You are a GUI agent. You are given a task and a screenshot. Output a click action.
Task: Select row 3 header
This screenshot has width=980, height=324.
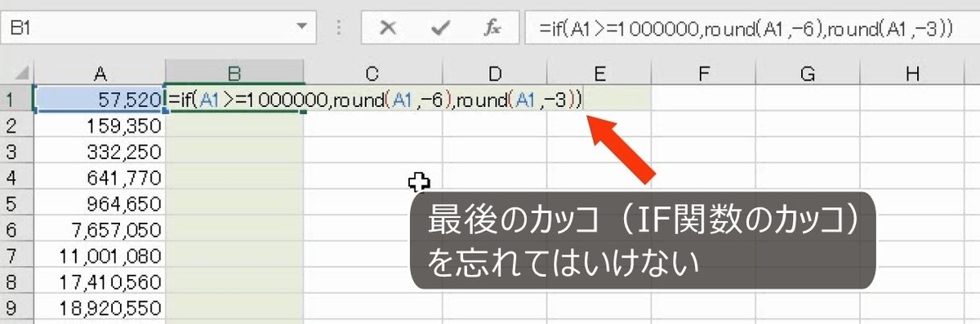(17, 151)
